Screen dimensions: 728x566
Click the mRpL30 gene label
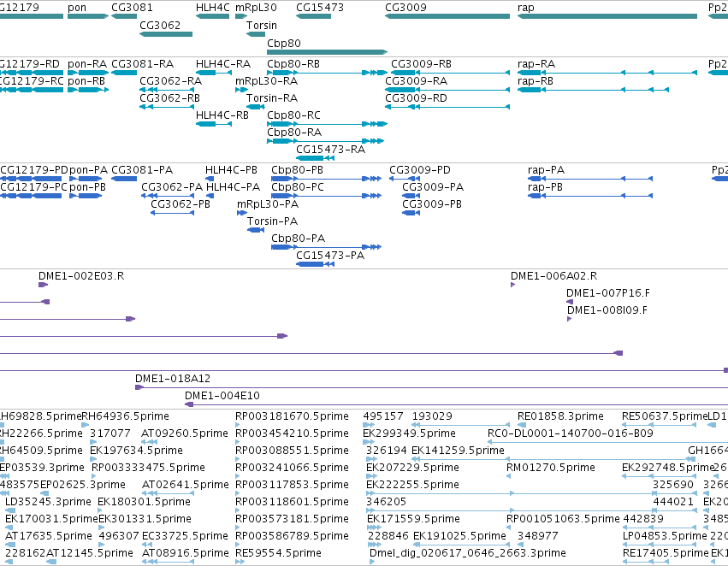256,8
